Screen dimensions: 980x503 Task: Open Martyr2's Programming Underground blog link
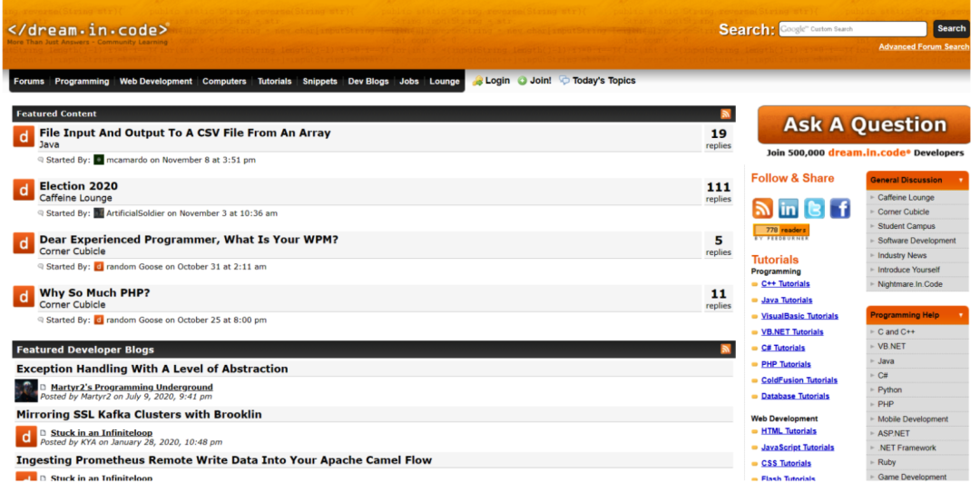click(x=132, y=388)
